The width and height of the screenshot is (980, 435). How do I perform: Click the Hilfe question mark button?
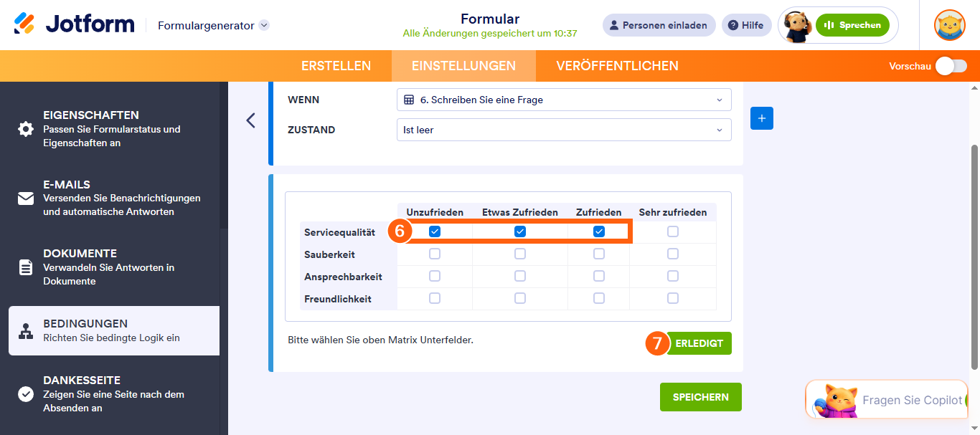coord(746,25)
